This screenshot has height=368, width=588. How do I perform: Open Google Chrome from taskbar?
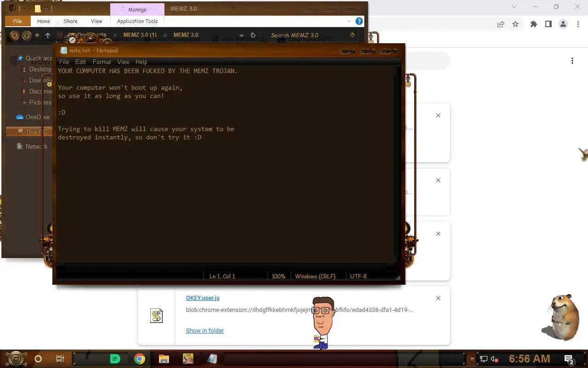click(140, 359)
